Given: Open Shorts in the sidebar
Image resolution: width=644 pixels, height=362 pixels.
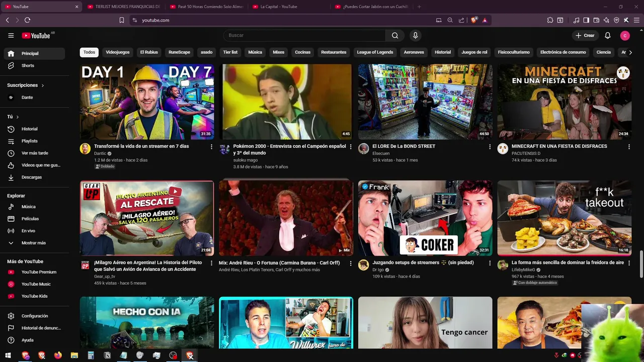Looking at the screenshot, I should (x=34, y=65).
